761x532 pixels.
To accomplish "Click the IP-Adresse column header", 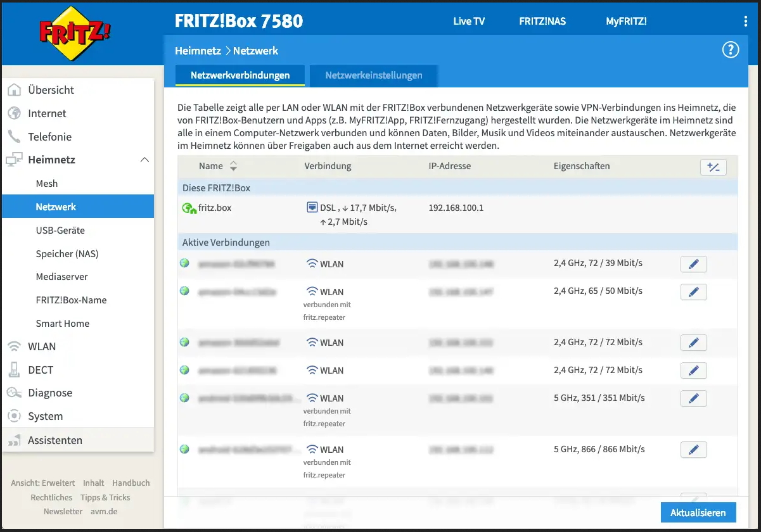I will tap(450, 166).
